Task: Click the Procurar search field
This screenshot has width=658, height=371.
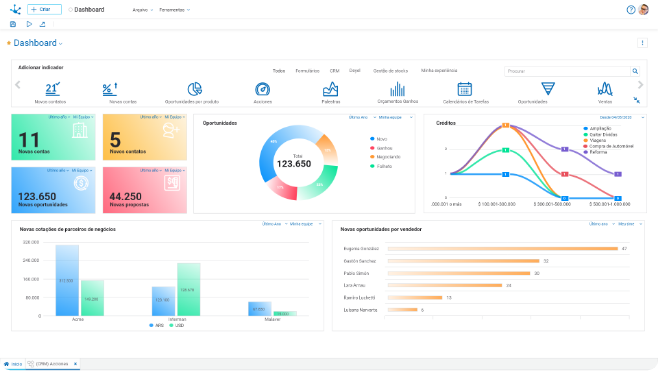Action: pyautogui.click(x=567, y=71)
